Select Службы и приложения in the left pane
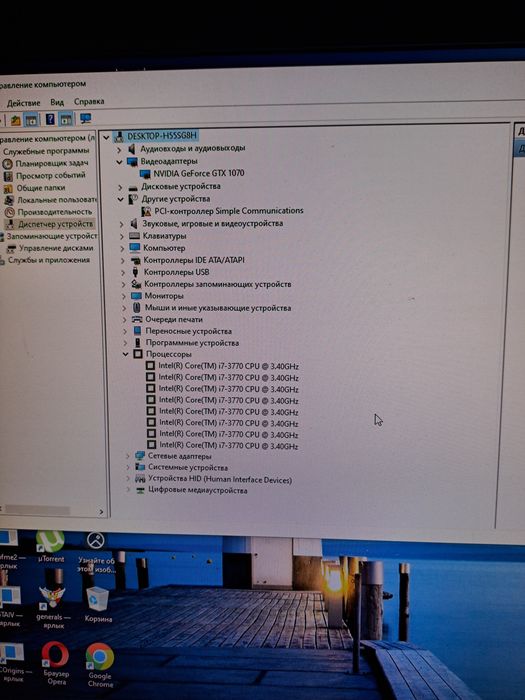This screenshot has width=525, height=700. pyautogui.click(x=49, y=260)
